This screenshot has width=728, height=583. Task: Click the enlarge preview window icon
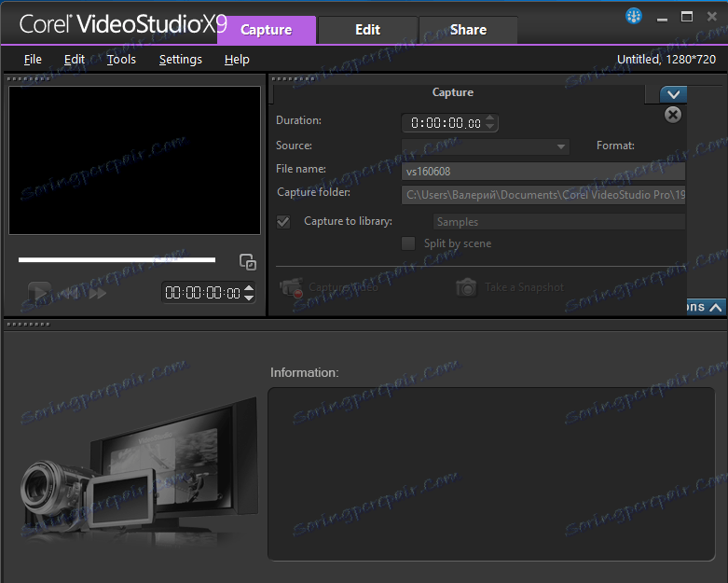[247, 262]
